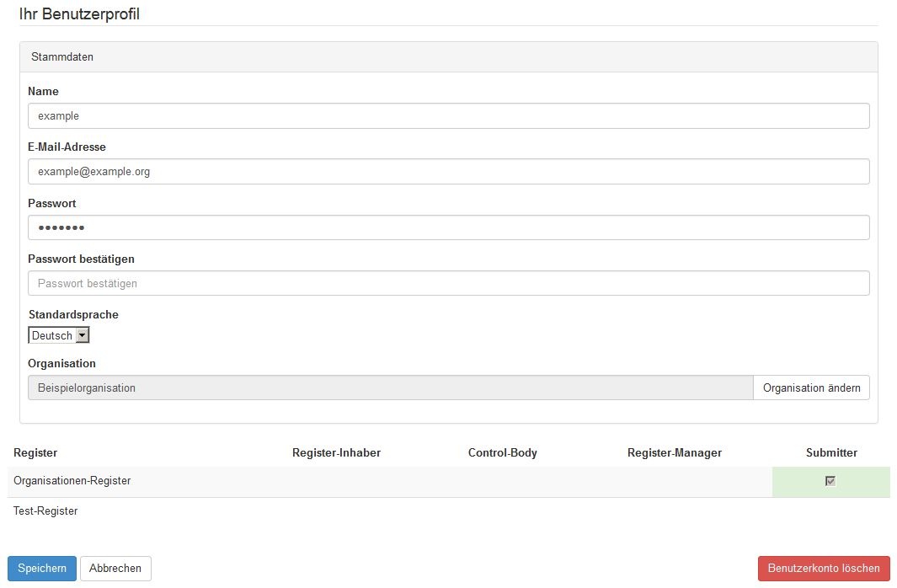Click the Ihr Benutzerprofil page heading
The width and height of the screenshot is (897, 588).
tap(79, 14)
